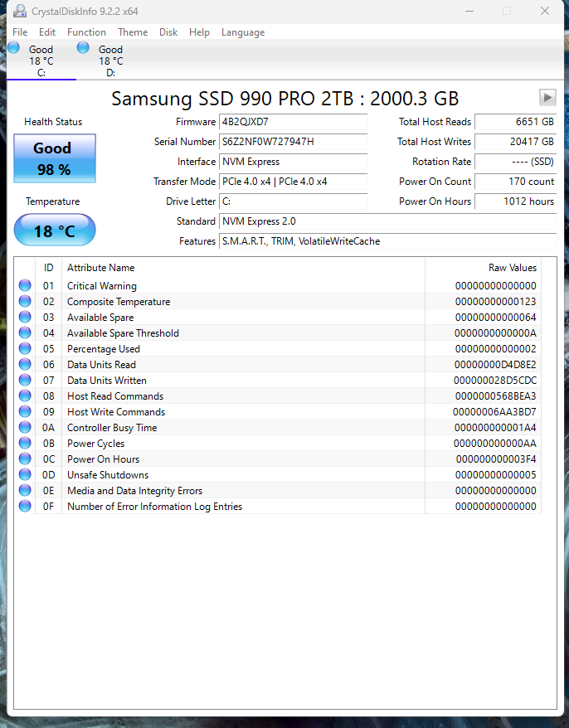Open the Language menu
Screen dimensions: 569x728
pos(243,32)
